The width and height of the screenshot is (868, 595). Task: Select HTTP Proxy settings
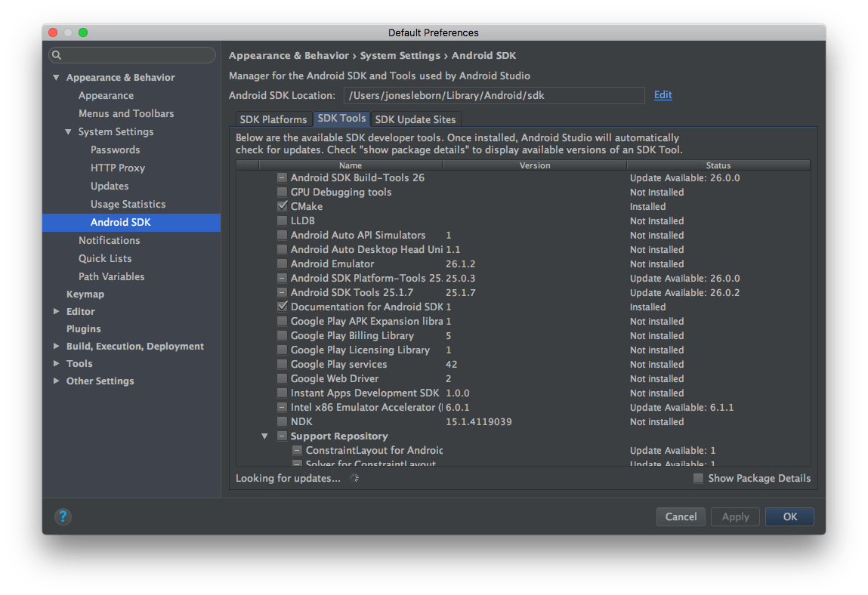point(118,168)
